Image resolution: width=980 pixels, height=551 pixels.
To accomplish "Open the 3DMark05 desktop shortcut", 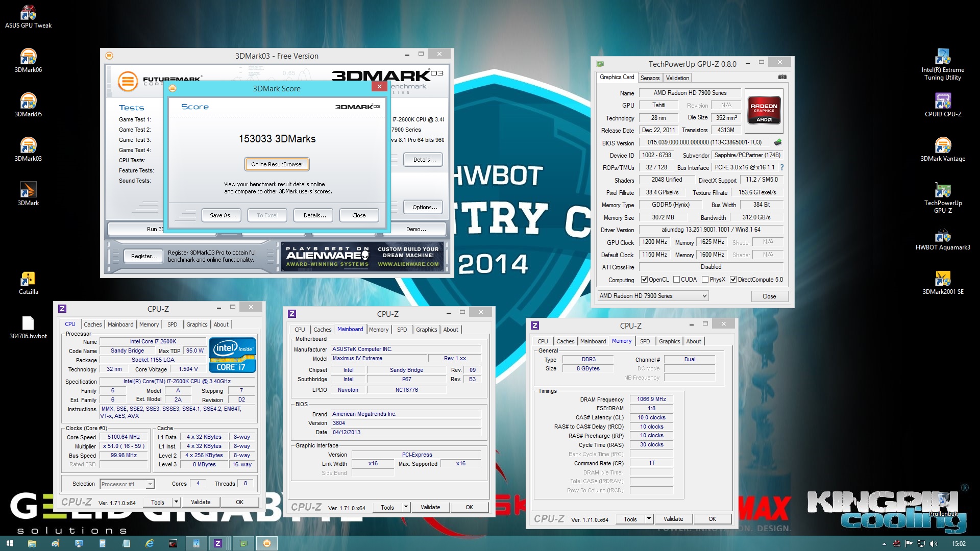I will pos(28,106).
